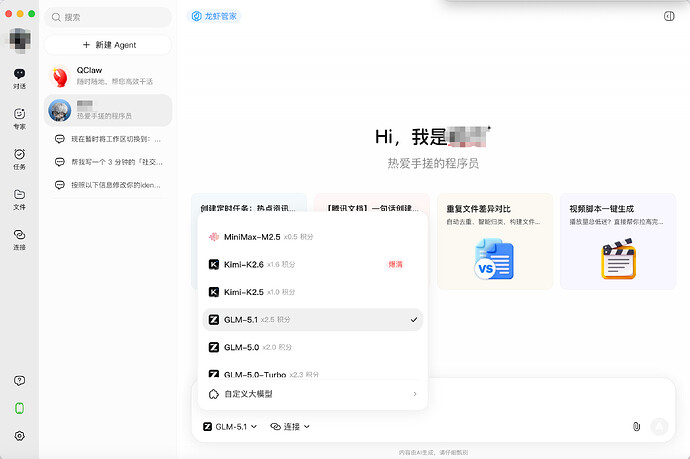Select GLM-5.0 model
The height and width of the screenshot is (459, 690).
(x=312, y=347)
